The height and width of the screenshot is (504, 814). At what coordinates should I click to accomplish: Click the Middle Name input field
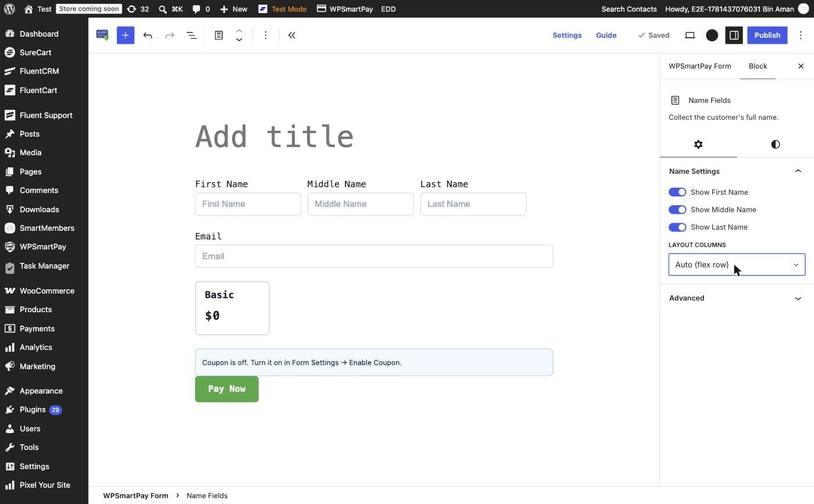tap(360, 204)
